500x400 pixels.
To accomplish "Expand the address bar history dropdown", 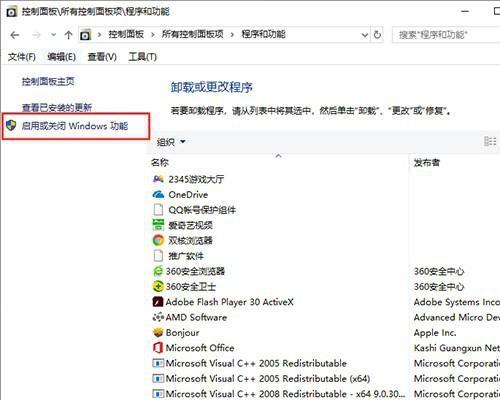I will coord(365,35).
